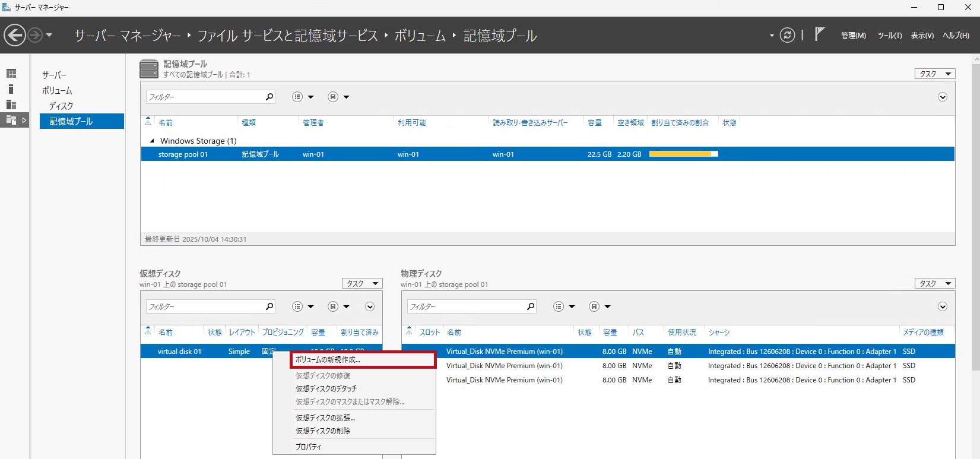Select ディスク in the left navigation
Viewport: 980px width, 459px height.
[x=61, y=106]
